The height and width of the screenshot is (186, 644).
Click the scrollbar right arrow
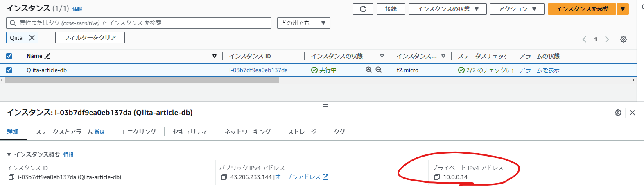[634, 80]
